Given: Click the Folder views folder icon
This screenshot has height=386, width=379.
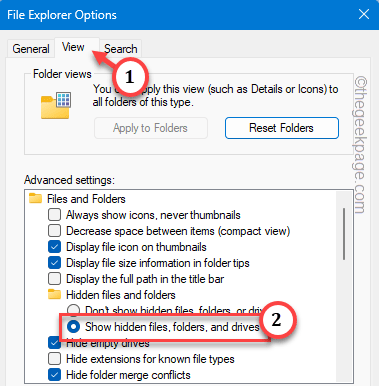Looking at the screenshot, I should pos(56,105).
